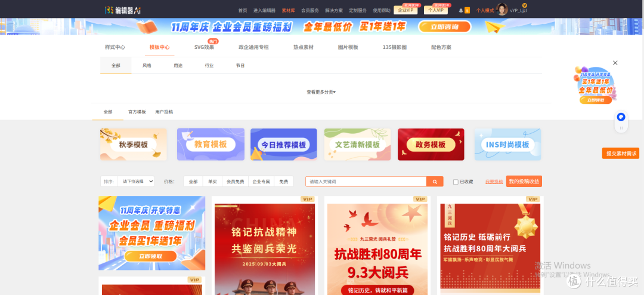644x295 pixels.
Task: Switch 个人模式 in header
Action: coord(485,11)
